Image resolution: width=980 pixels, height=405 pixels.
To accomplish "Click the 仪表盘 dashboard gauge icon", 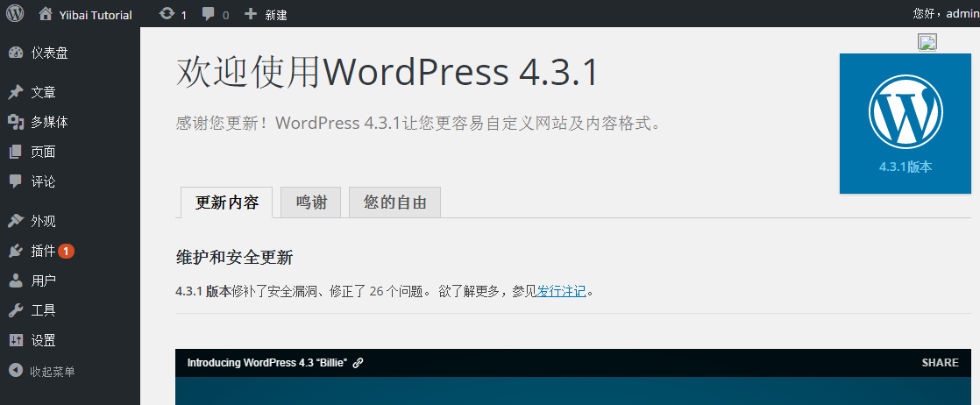I will tap(16, 53).
